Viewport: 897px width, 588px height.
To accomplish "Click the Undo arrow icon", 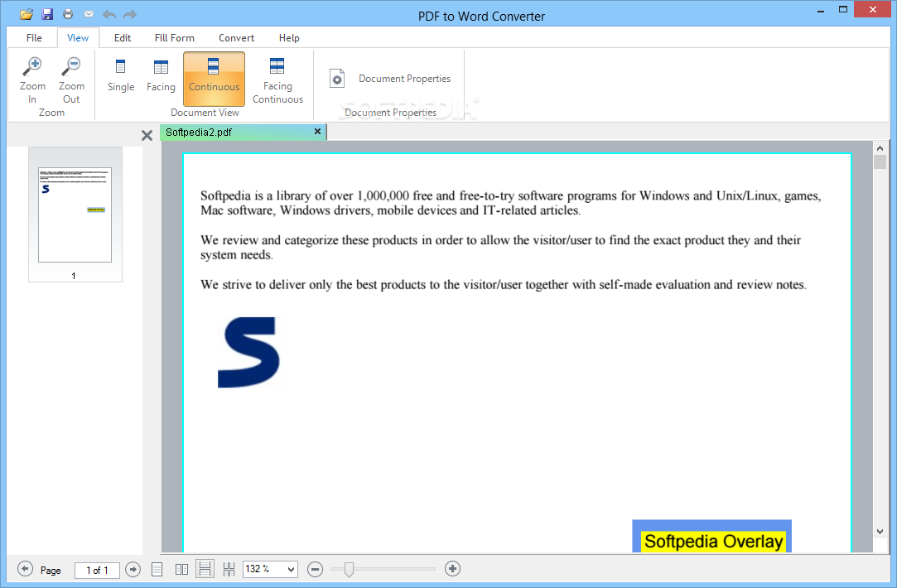I will click(109, 14).
